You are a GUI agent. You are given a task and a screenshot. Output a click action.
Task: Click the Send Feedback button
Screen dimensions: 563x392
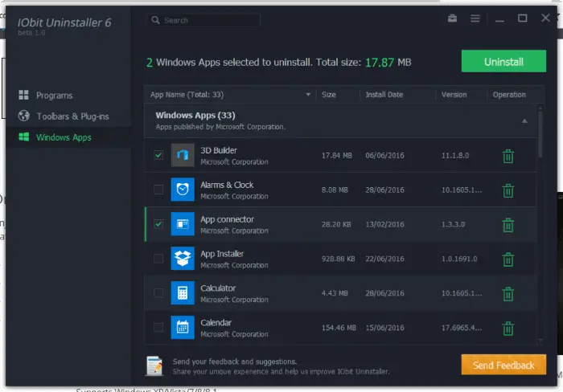tap(503, 365)
